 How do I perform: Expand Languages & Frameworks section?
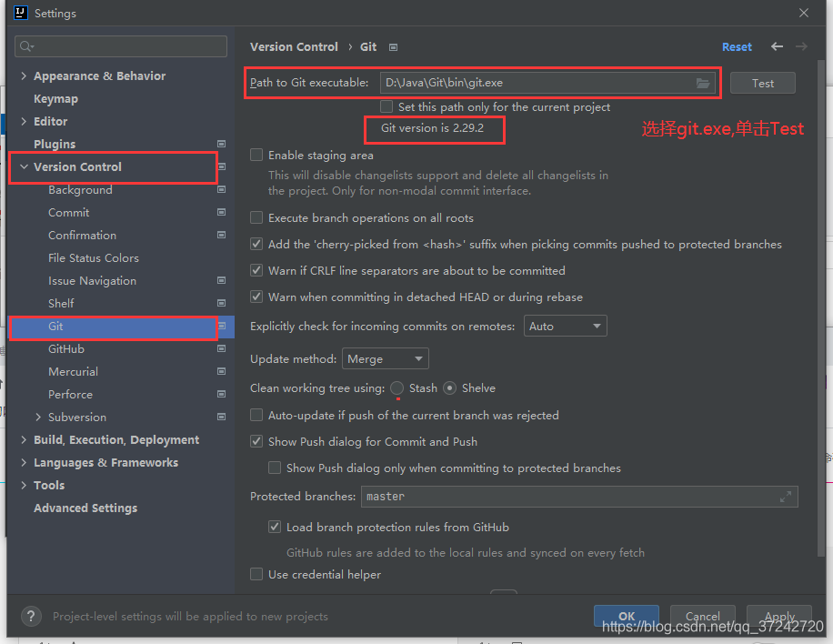click(x=24, y=463)
